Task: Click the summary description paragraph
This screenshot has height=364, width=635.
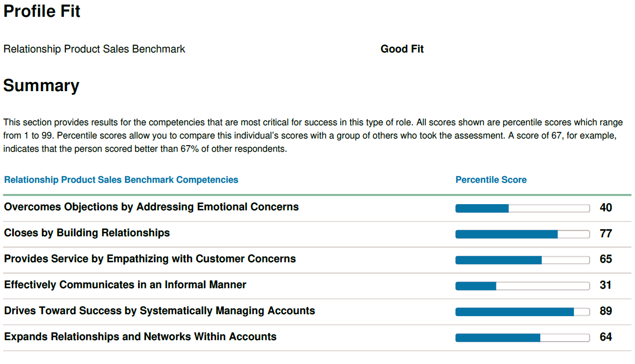Action: point(313,136)
